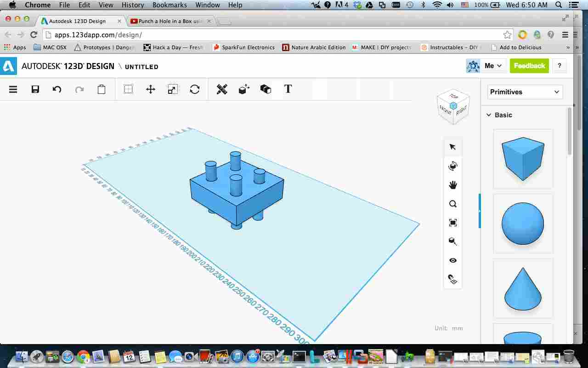Select the Move tool crossed-arrows icon
Image resolution: width=588 pixels, height=368 pixels.
coord(151,89)
